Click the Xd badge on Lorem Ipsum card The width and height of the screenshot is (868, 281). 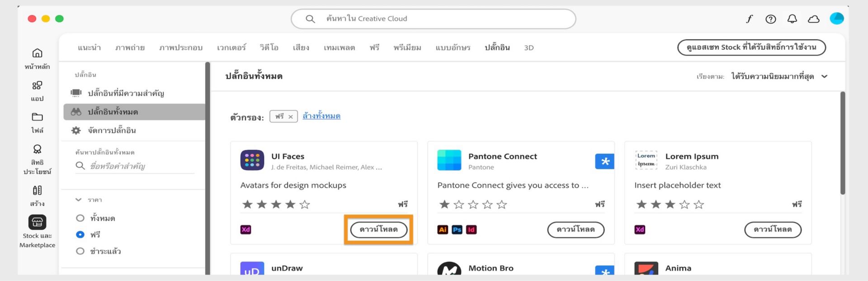[x=640, y=229]
